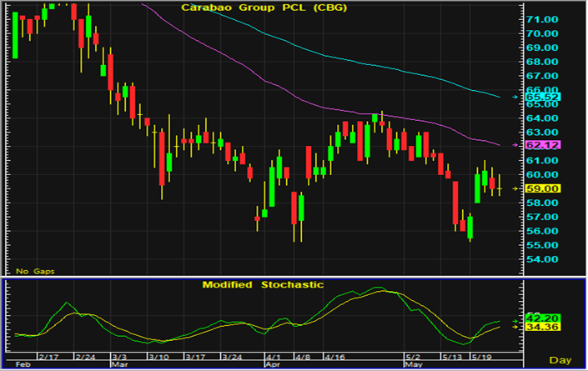This screenshot has height=371, width=588.
Task: Click the 2/17 date axis label
Action: click(x=48, y=357)
